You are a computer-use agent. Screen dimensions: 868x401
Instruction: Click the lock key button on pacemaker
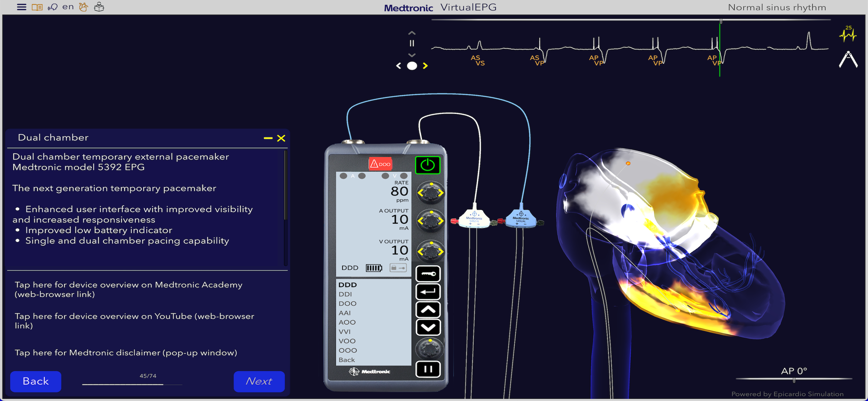coord(428,274)
